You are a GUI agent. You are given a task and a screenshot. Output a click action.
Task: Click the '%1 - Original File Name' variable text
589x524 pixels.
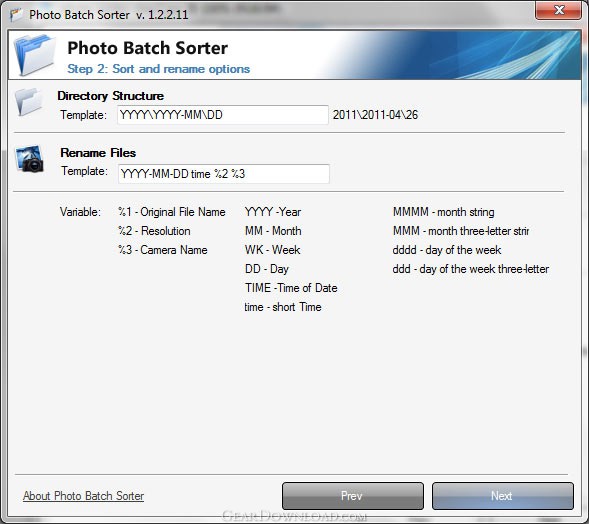(172, 212)
